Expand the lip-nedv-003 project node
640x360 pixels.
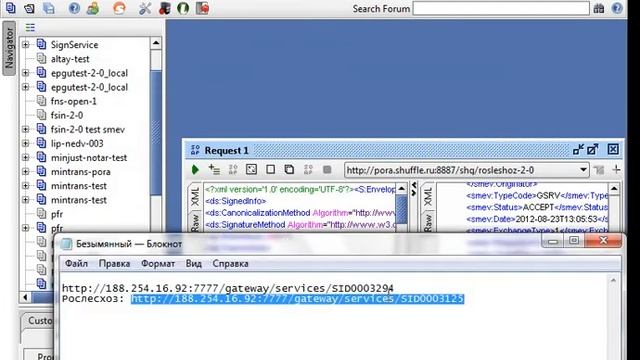click(x=26, y=143)
